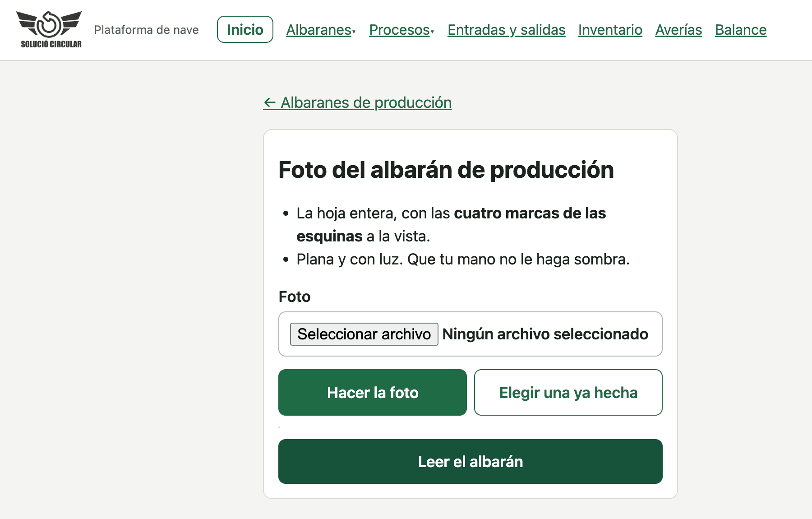The height and width of the screenshot is (519, 812).
Task: Open the Averías section
Action: coord(678,30)
